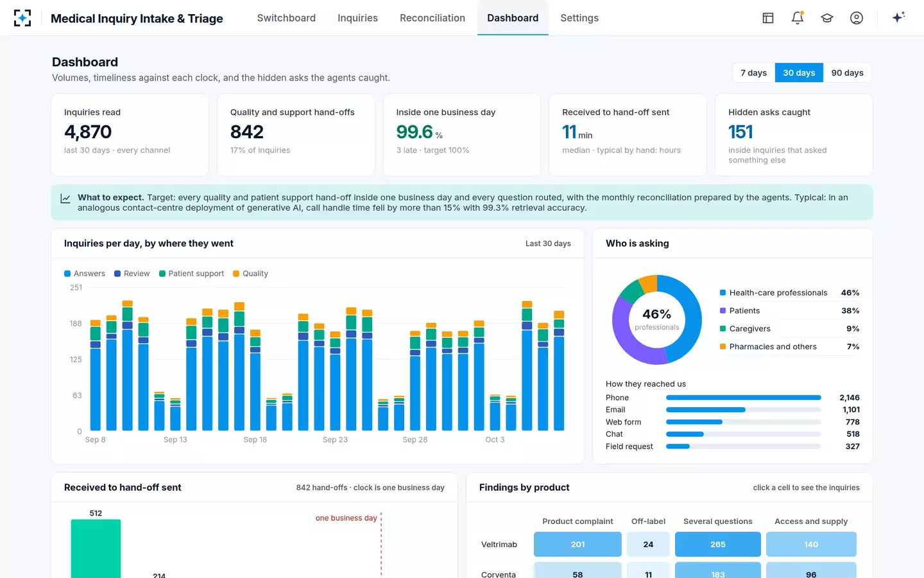Image resolution: width=924 pixels, height=578 pixels.
Task: Open the Veltrimab Access and supply cell showing 140
Action: click(811, 544)
